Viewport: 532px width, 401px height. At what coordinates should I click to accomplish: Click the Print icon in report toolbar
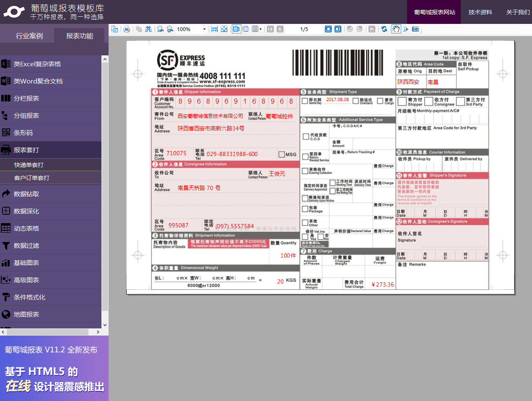(x=127, y=29)
